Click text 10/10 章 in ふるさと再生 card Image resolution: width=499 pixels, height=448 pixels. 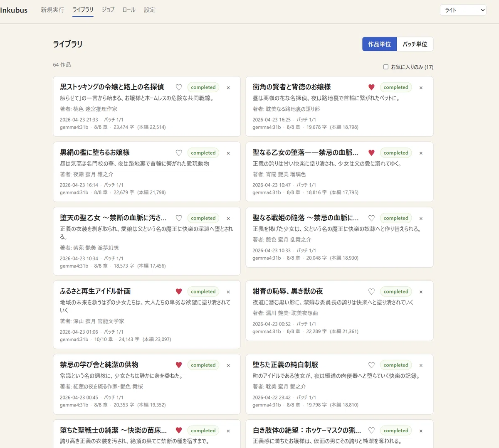coord(104,340)
